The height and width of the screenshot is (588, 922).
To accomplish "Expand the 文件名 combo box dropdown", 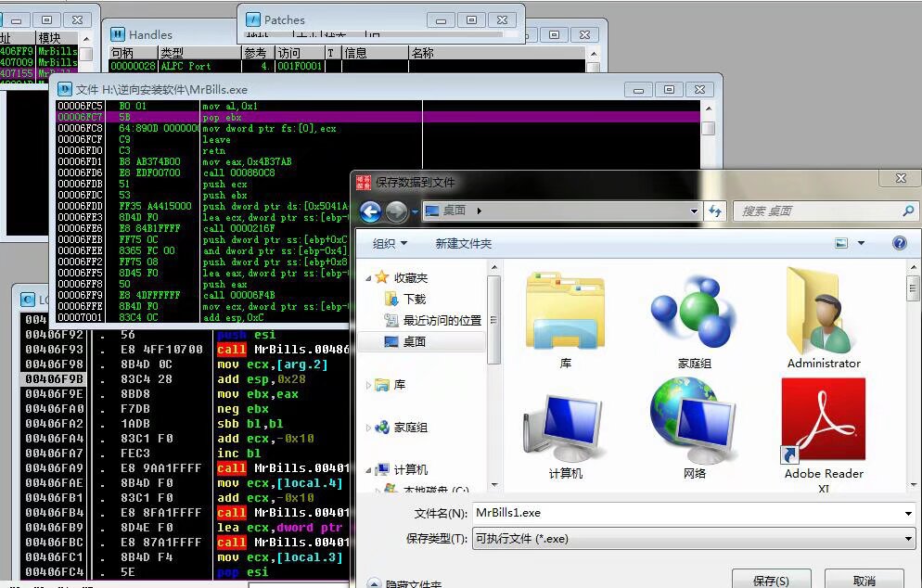I will tap(908, 513).
